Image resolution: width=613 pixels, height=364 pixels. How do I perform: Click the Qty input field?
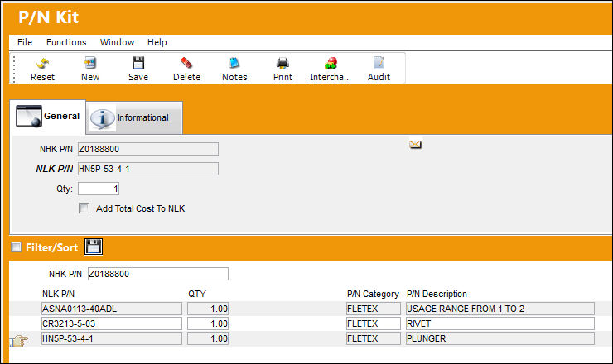tap(99, 189)
